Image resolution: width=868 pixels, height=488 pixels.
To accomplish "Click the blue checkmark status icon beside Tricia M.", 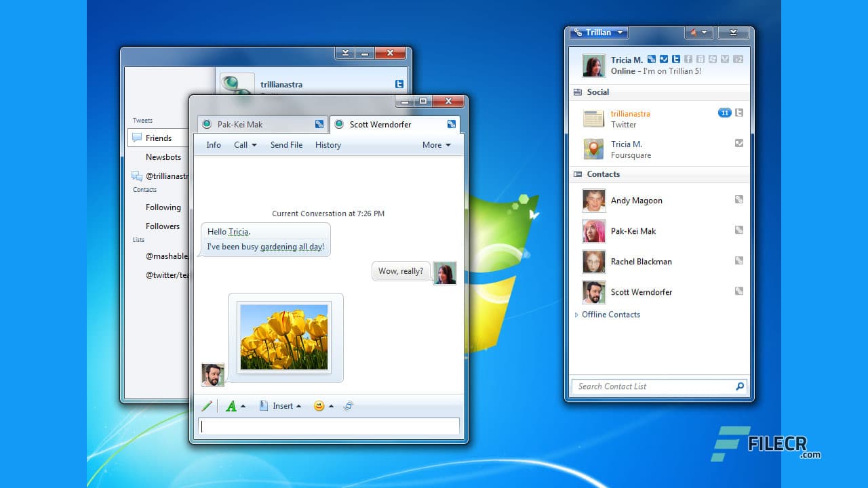I will pos(664,60).
